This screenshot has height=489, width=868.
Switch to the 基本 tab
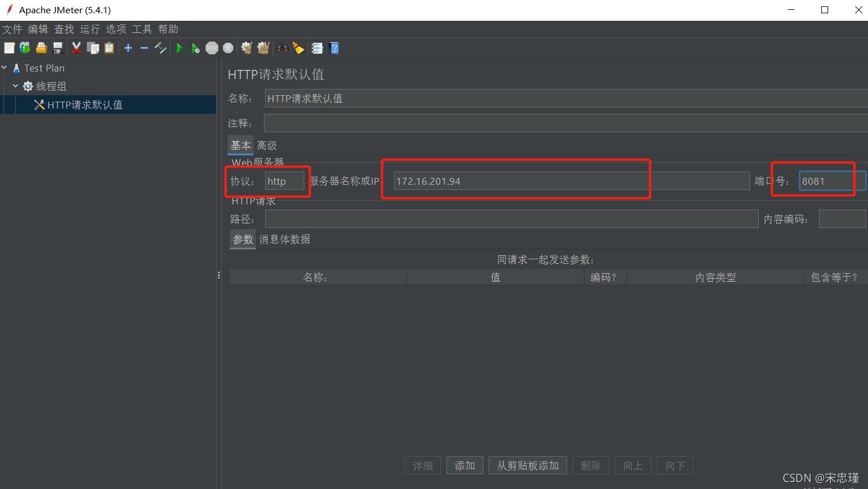click(241, 145)
